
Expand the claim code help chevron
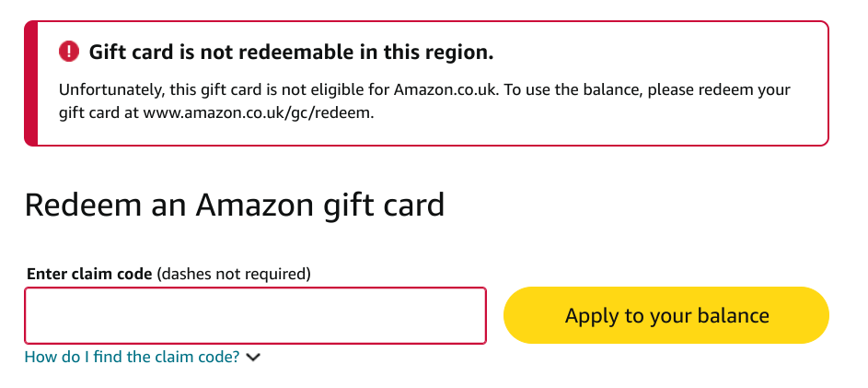point(254,358)
